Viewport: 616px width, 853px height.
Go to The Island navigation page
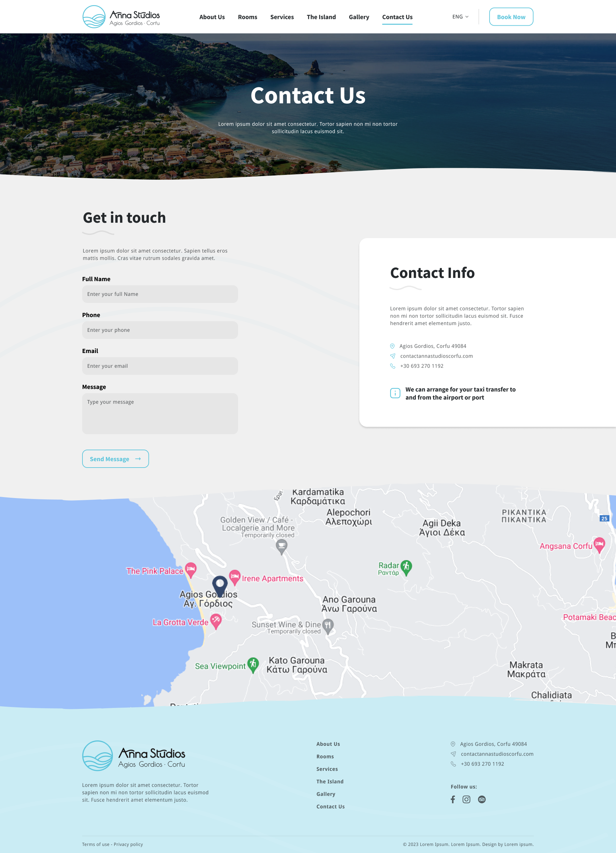click(321, 17)
